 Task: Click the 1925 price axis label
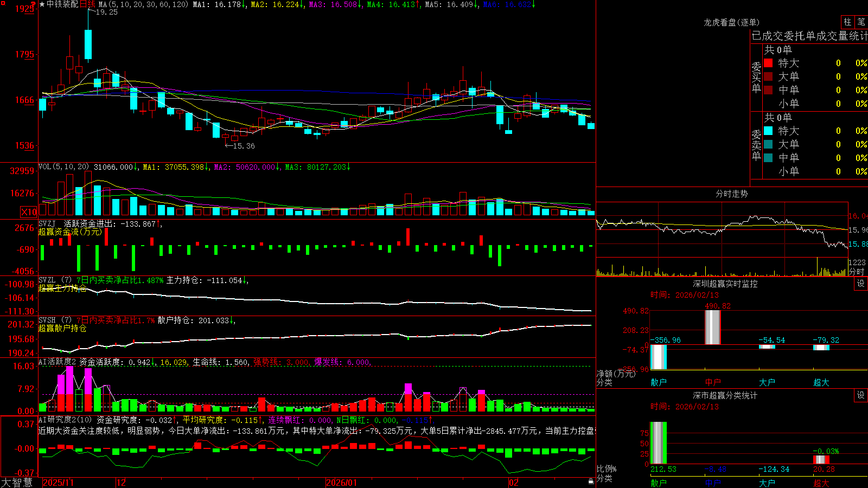pyautogui.click(x=25, y=9)
